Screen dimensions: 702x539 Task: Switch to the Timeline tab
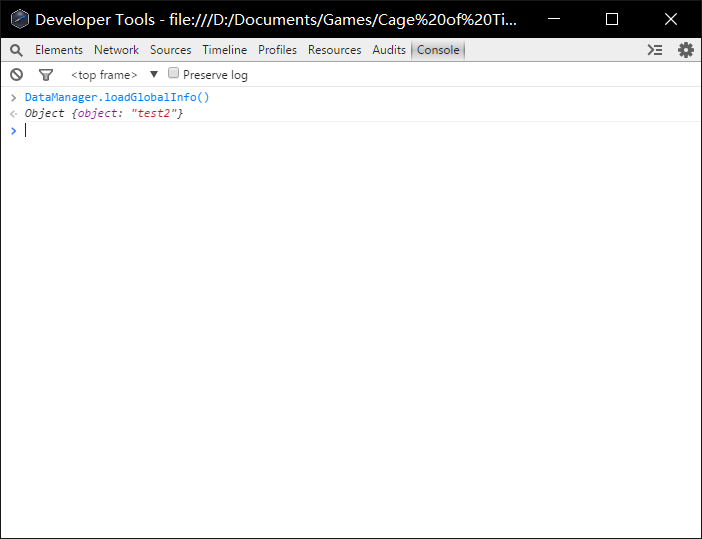coord(225,50)
